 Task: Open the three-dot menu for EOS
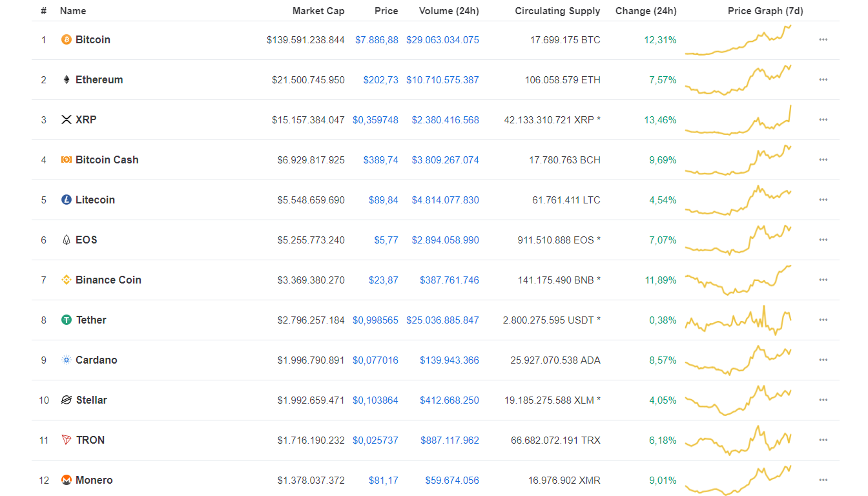pos(823,240)
